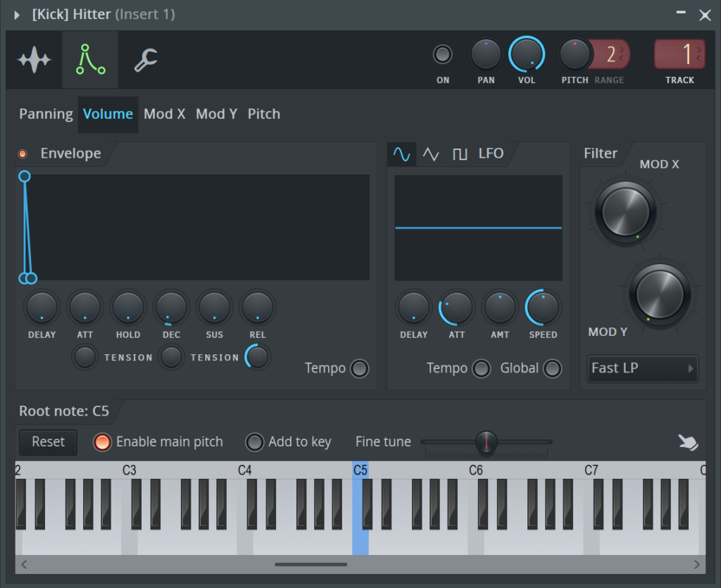
Task: Click the envelope DEC knob
Action: coord(171,307)
